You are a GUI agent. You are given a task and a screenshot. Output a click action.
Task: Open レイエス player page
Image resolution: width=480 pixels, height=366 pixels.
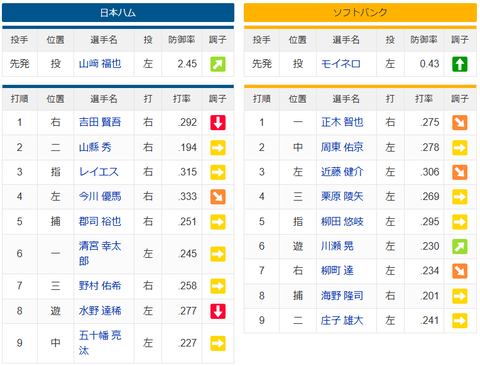point(99,172)
